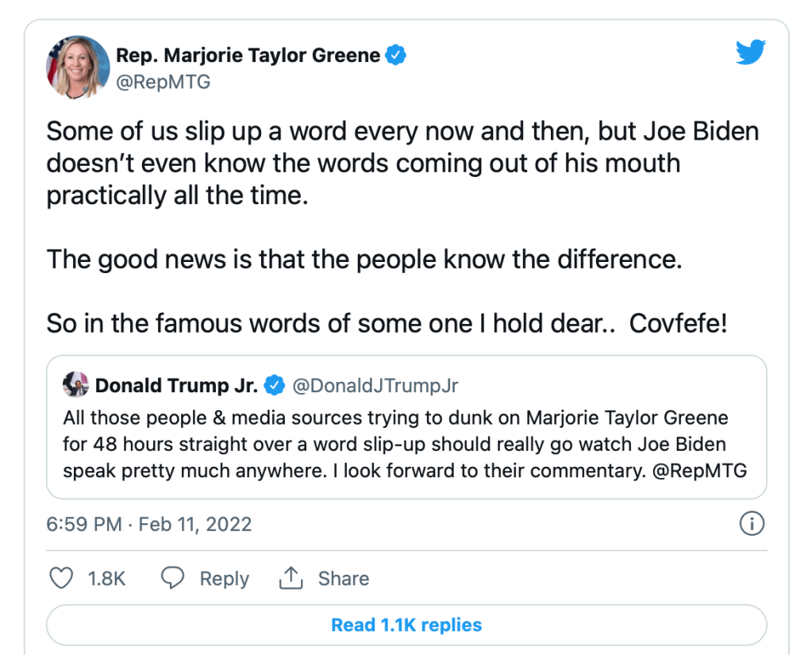Click the Rep. Marjorie Taylor Greene name

point(248,56)
